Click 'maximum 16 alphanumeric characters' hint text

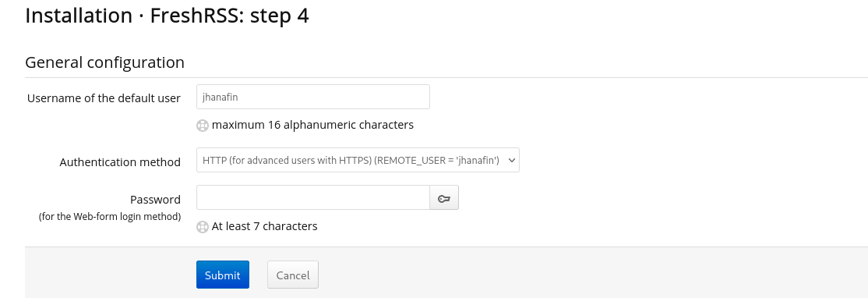tap(312, 125)
